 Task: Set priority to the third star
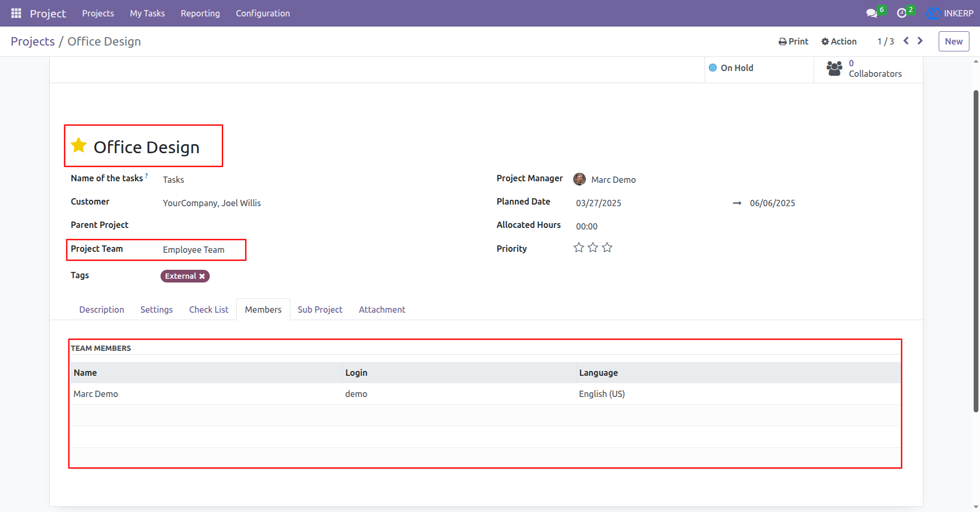coord(607,248)
